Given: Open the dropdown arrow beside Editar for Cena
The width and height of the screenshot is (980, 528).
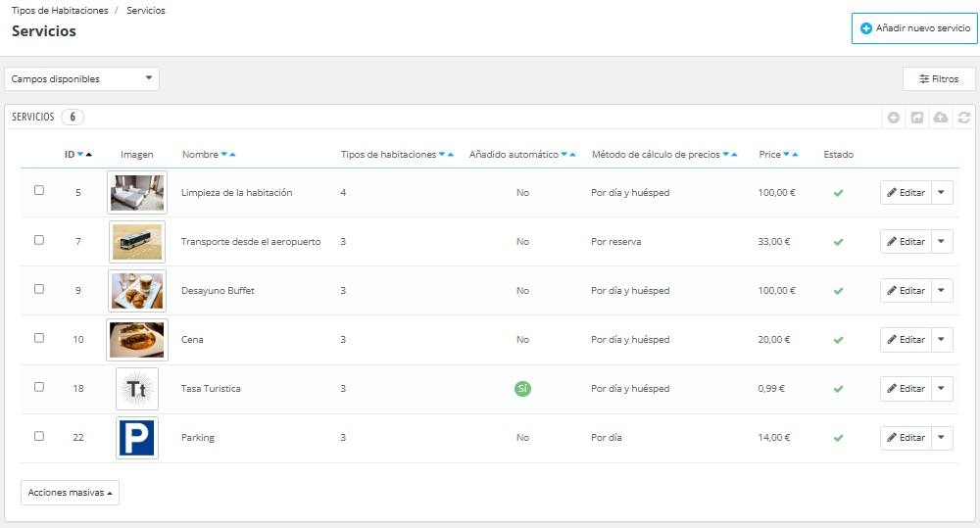Looking at the screenshot, I should [941, 340].
